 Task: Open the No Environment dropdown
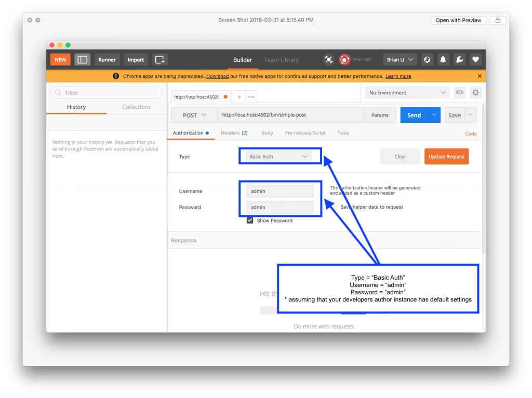pos(407,92)
